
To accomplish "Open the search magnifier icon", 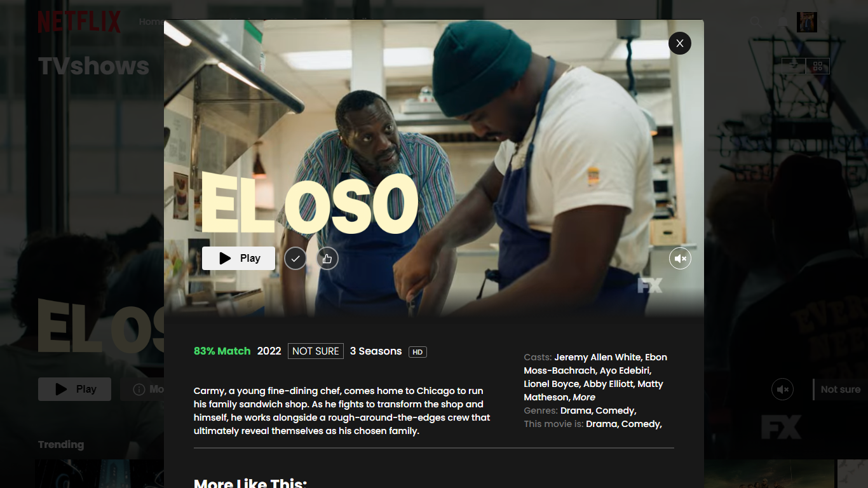I will [756, 22].
